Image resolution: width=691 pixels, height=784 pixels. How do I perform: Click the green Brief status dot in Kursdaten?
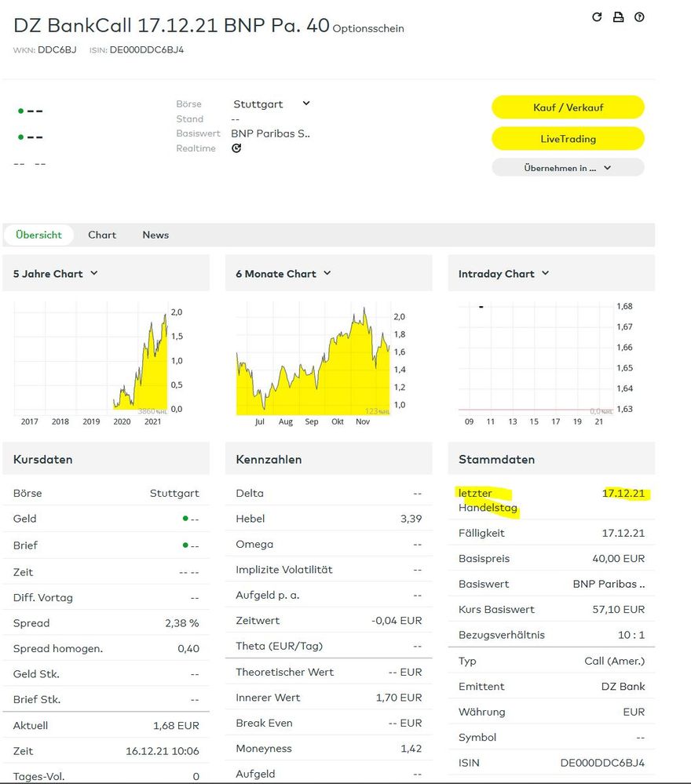(185, 545)
